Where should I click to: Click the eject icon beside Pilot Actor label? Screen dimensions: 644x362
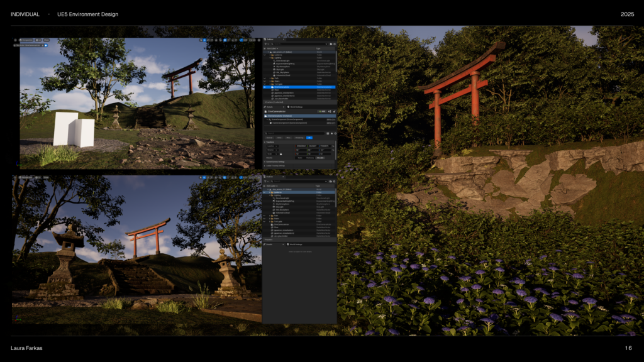(x=42, y=45)
